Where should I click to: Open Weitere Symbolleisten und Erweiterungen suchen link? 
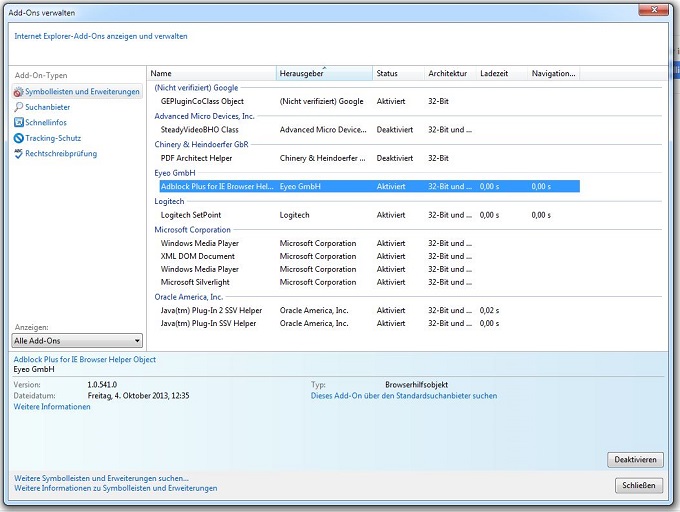pyautogui.click(x=101, y=478)
